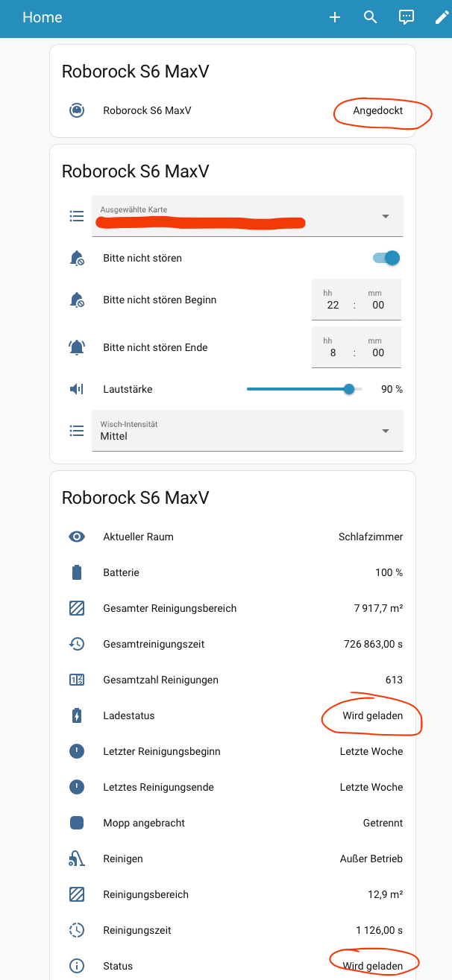Click the vacuum icon beside Reinigen

pyautogui.click(x=76, y=859)
